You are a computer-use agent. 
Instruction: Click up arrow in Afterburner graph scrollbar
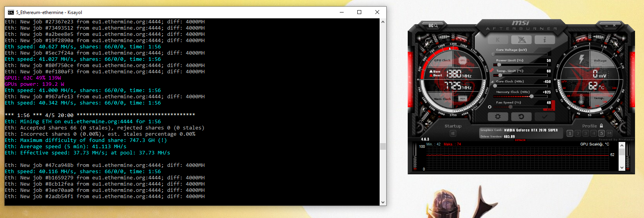coord(622,145)
